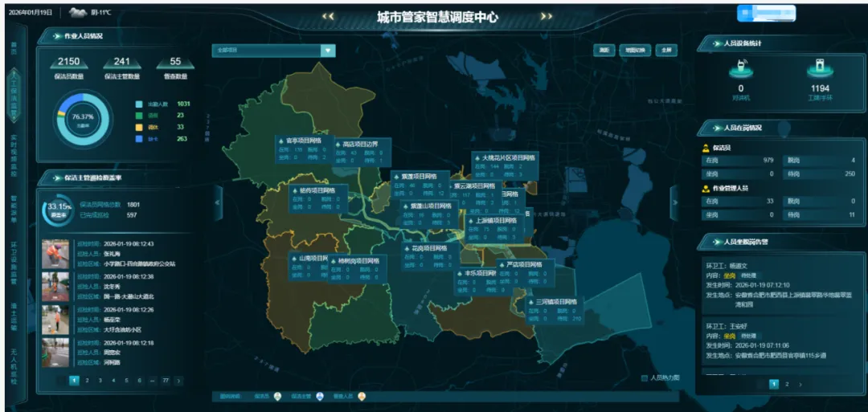Image resolution: width=868 pixels, height=412 pixels.
Task: Click the 全屏 fullscreen button on map
Action: click(665, 50)
